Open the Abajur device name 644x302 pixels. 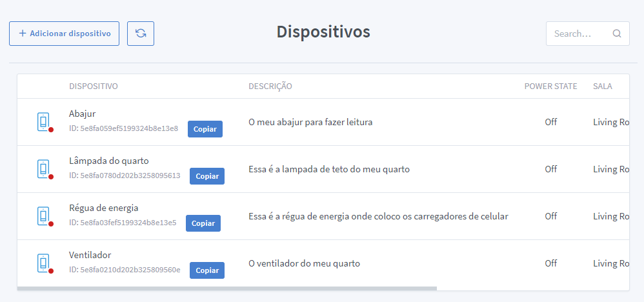(x=82, y=114)
